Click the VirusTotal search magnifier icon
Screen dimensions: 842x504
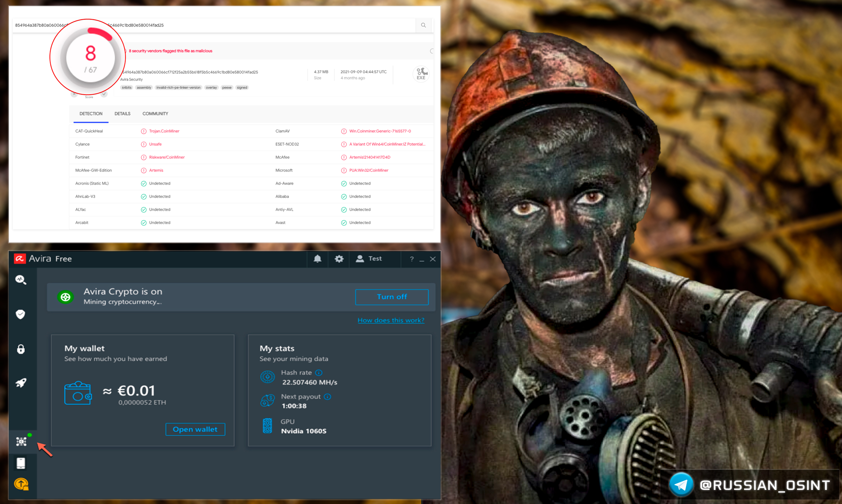(424, 25)
